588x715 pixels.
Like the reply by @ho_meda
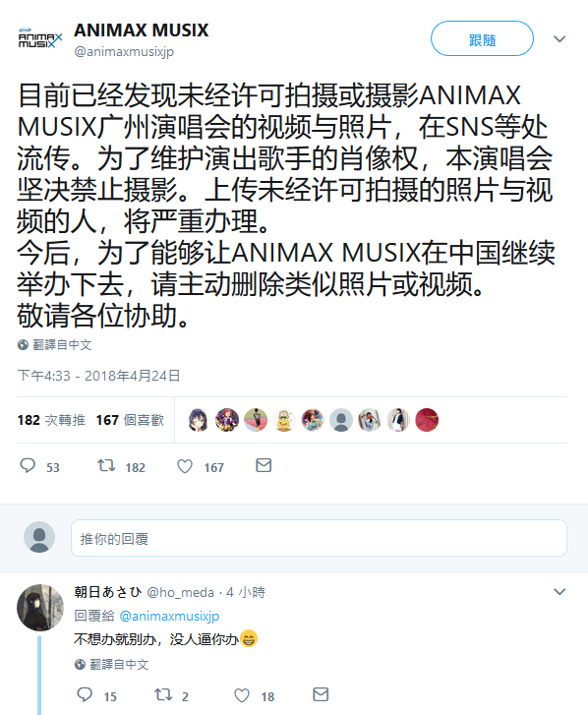242,695
